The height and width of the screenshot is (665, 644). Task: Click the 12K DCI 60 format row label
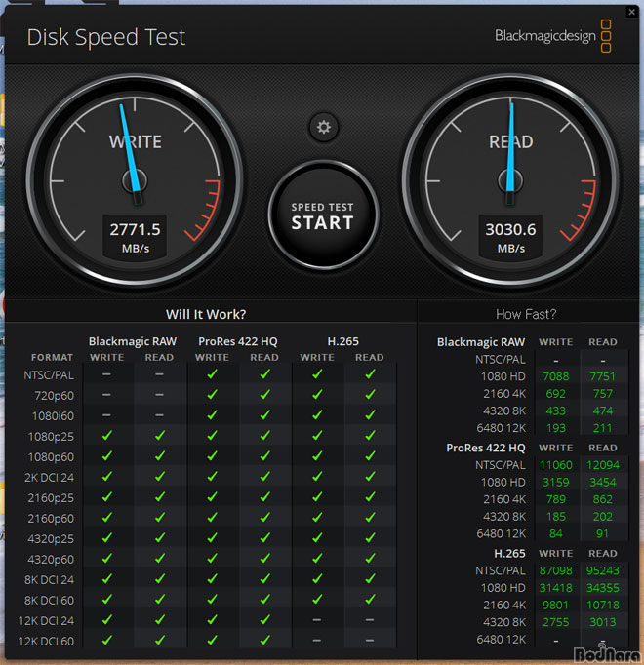(x=46, y=642)
